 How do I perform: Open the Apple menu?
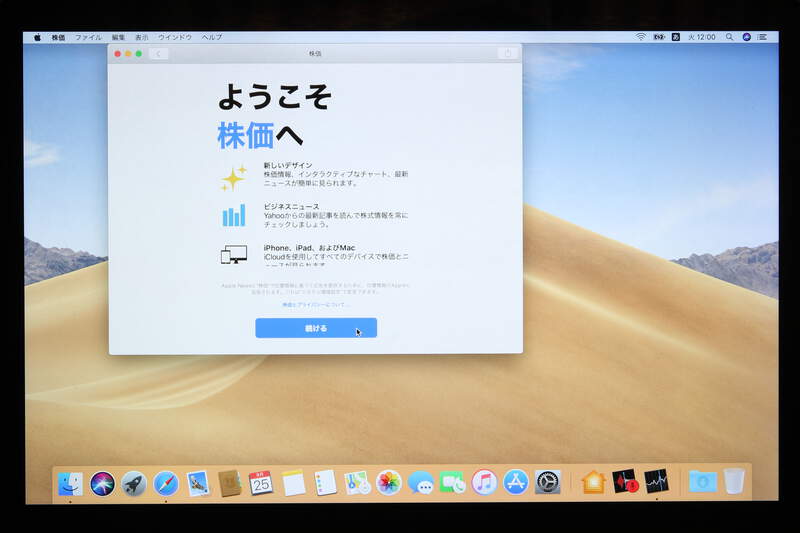37,37
